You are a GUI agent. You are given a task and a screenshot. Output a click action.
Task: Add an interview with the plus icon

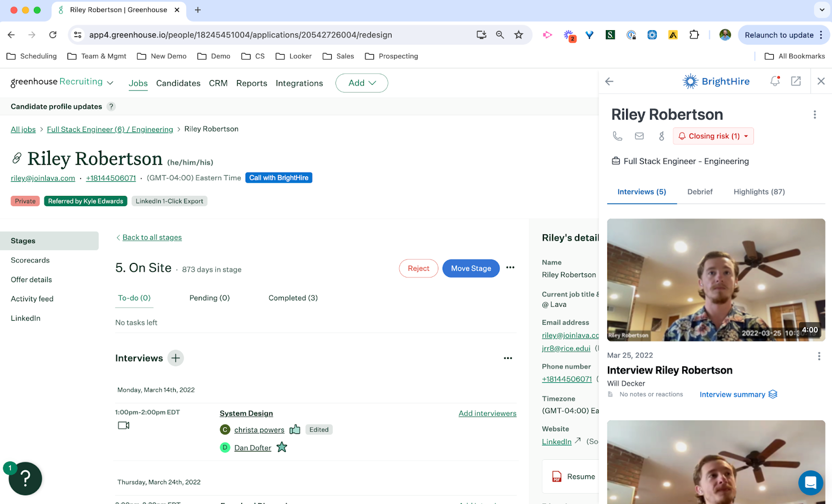click(x=176, y=358)
